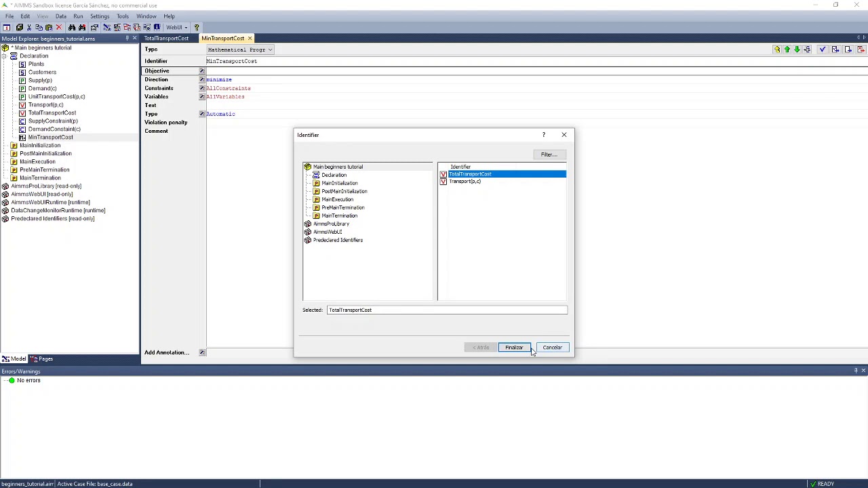Select Main beginners tutorial in dialog tree
Viewport: 868px width, 488px height.
click(x=338, y=167)
